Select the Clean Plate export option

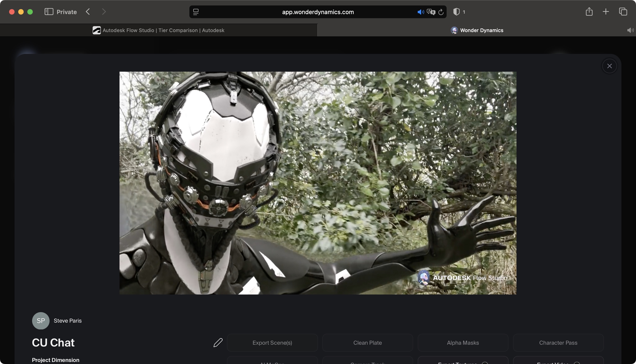pos(367,343)
